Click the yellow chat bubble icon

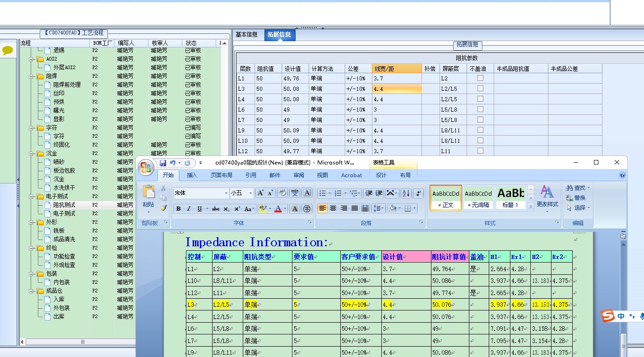tap(8, 51)
